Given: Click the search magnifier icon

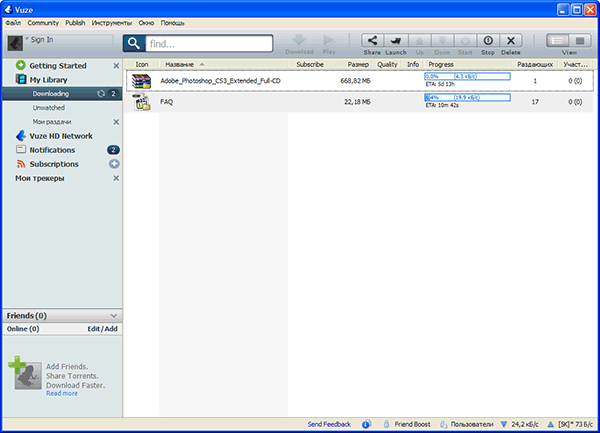Looking at the screenshot, I should click(134, 44).
